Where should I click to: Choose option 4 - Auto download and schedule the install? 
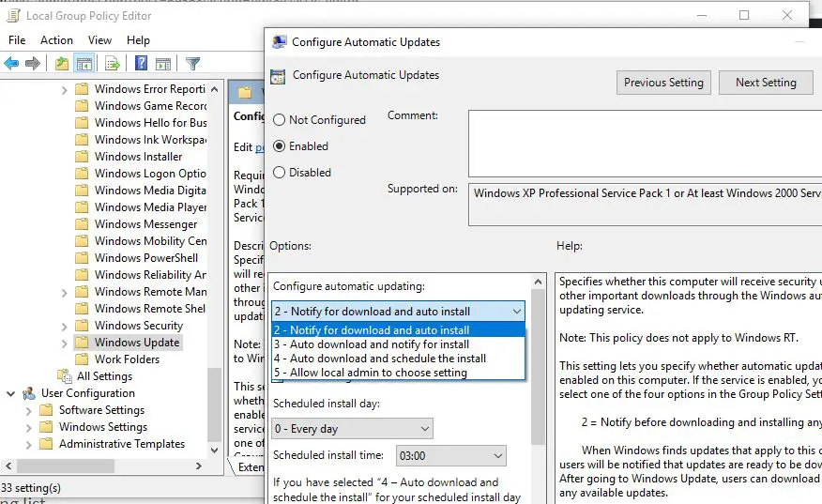coord(398,359)
